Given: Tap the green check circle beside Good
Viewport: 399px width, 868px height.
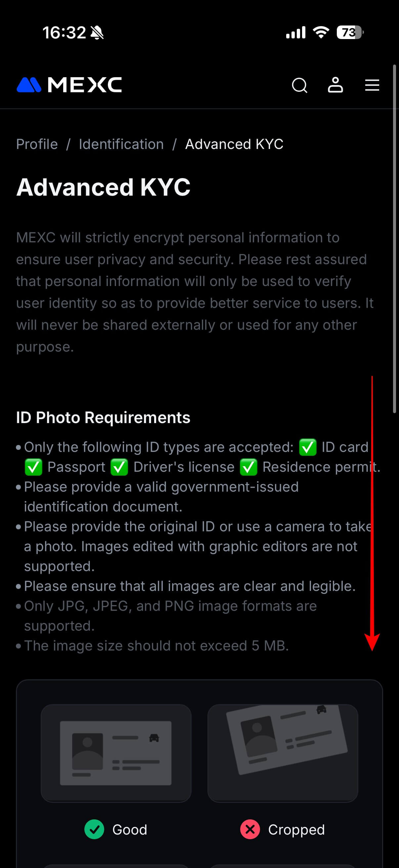Looking at the screenshot, I should pos(94,829).
